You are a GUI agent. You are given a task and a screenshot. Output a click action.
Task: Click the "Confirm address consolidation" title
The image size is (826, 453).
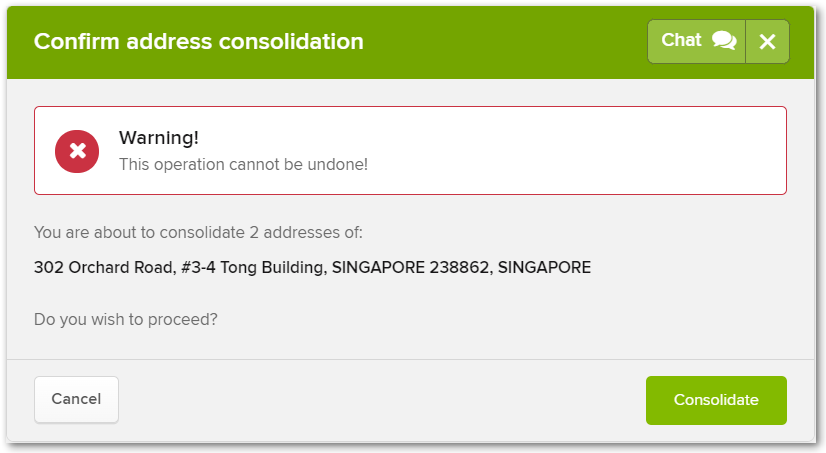tap(199, 42)
